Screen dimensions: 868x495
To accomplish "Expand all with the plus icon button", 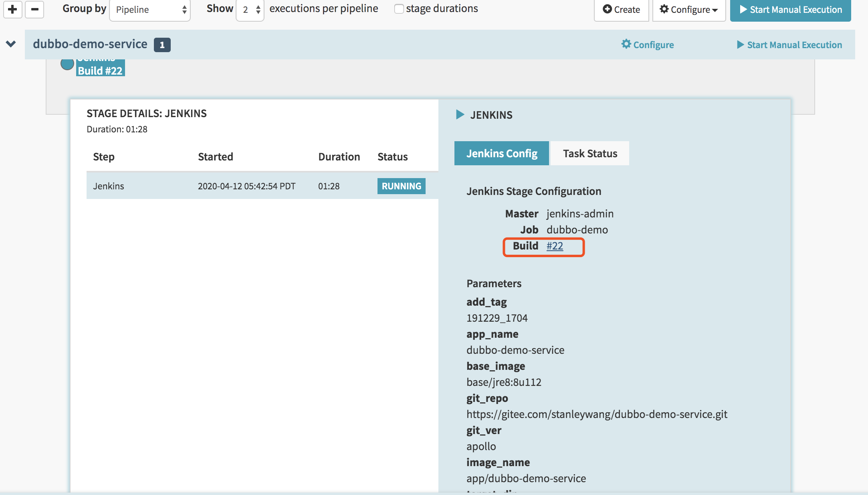I will (x=13, y=9).
